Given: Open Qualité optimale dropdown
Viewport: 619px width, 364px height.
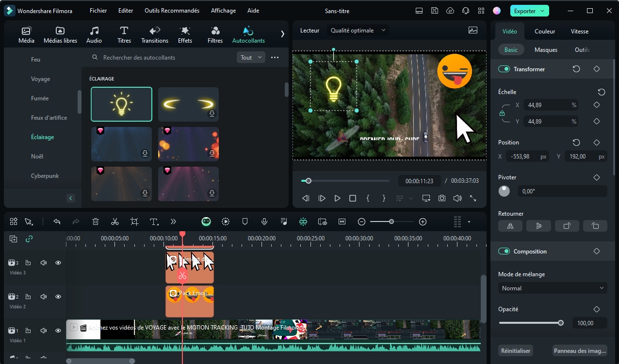Looking at the screenshot, I should click(x=358, y=30).
